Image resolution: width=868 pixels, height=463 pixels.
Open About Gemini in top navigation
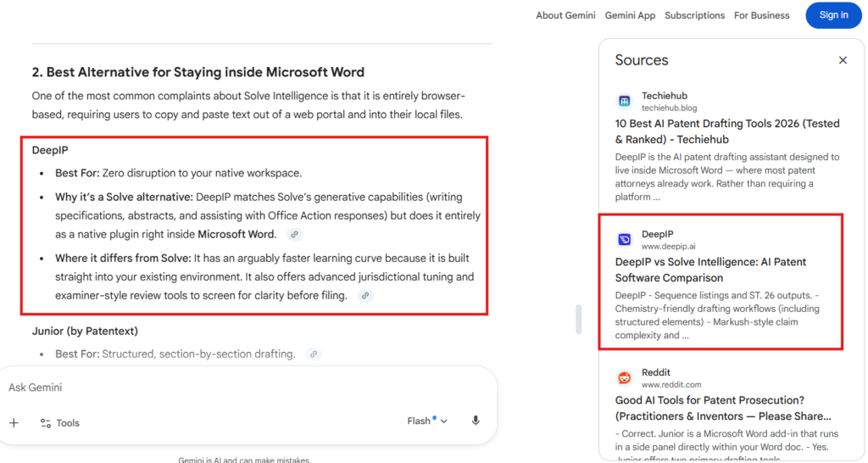565,15
